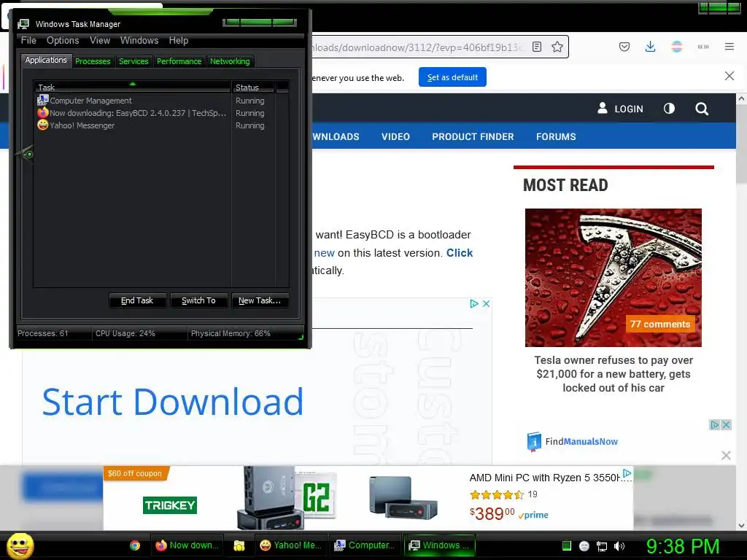Open the LOGIN link on TechSpot
This screenshot has width=747, height=560.
(629, 109)
